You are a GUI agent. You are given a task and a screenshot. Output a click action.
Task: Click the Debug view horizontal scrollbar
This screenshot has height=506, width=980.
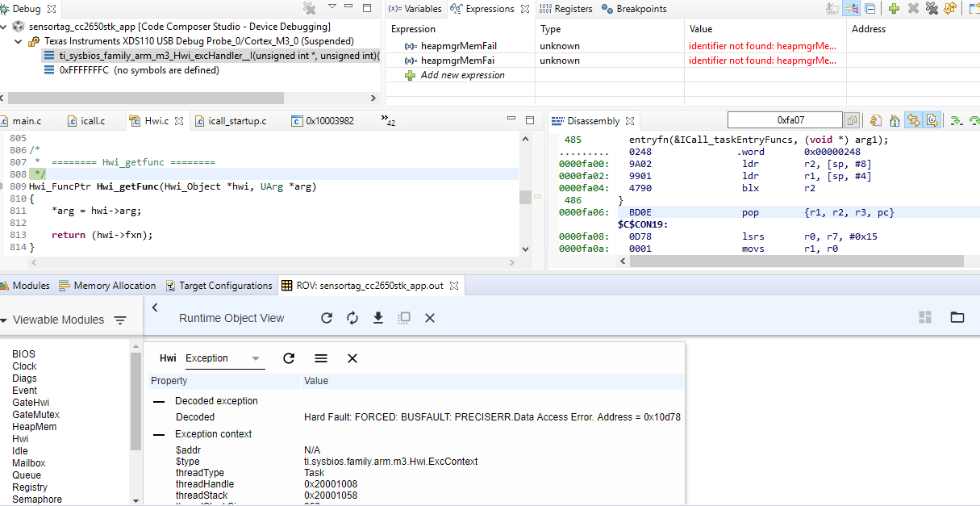coord(145,98)
